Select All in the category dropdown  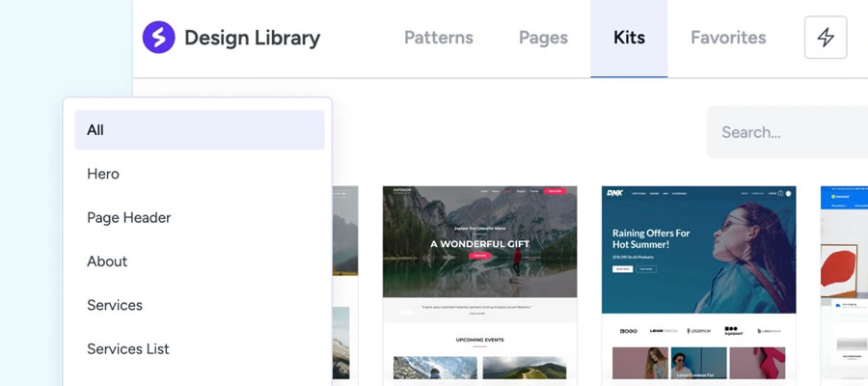pyautogui.click(x=199, y=130)
